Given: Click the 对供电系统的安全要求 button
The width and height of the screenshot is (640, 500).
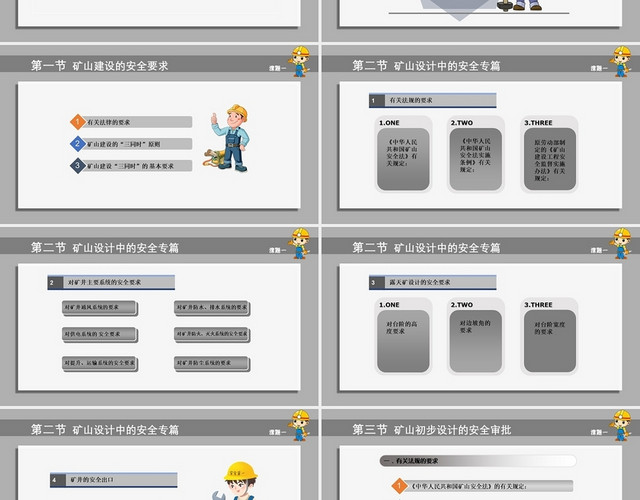Looking at the screenshot, I should pyautogui.click(x=99, y=334).
